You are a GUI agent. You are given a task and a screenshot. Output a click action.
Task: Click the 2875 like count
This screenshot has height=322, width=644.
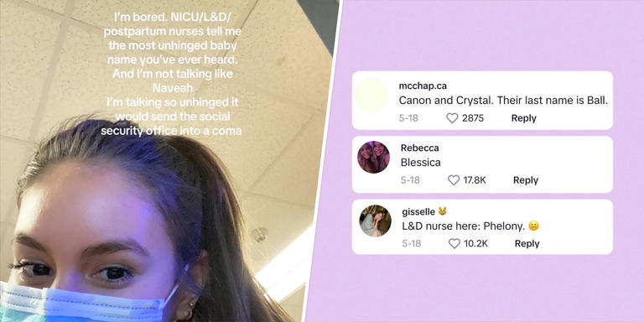pyautogui.click(x=473, y=118)
